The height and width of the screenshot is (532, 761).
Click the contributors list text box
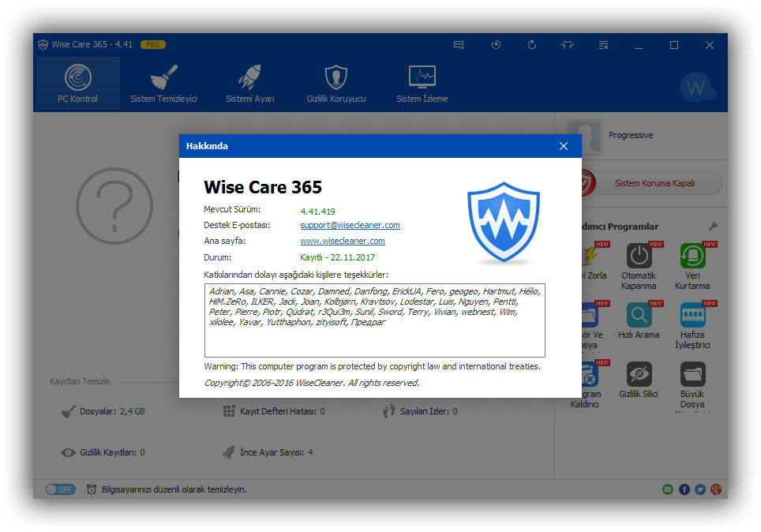coord(375,320)
